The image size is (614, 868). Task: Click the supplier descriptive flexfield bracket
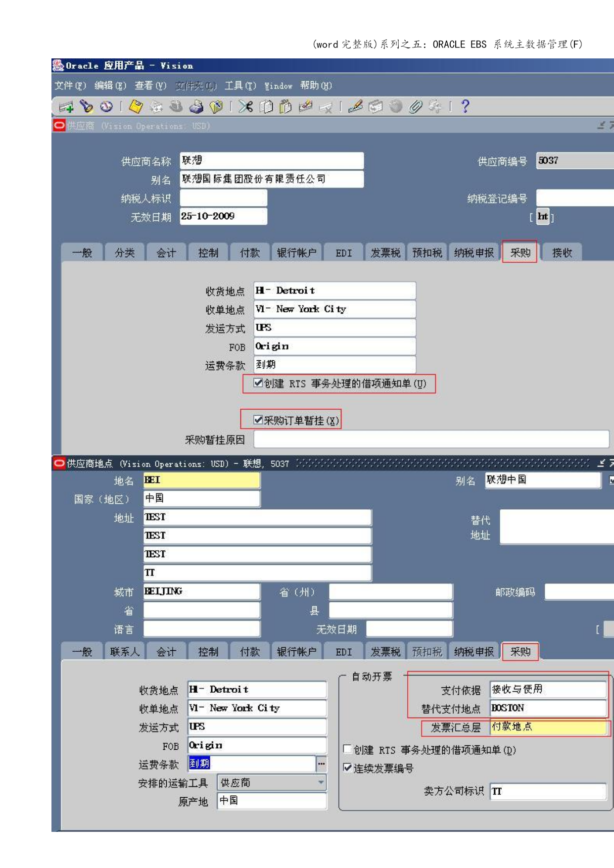click(543, 216)
